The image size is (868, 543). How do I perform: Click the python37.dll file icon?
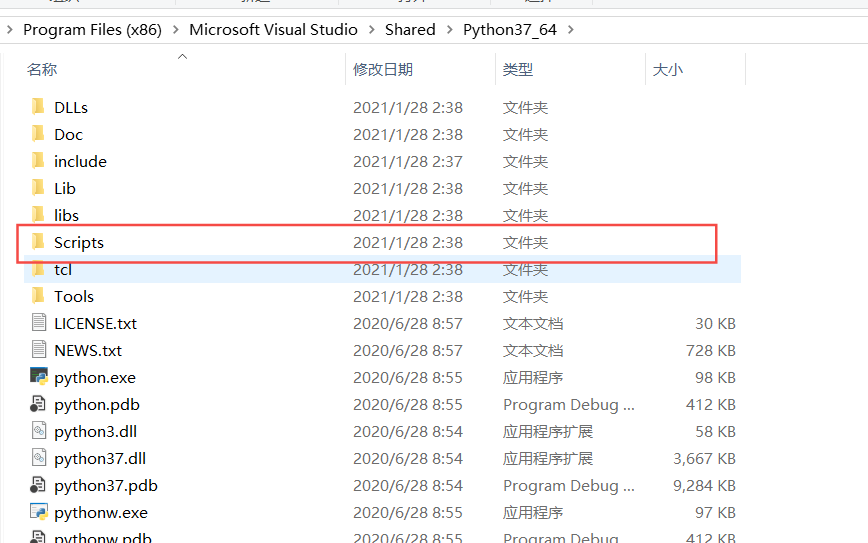[x=39, y=458]
